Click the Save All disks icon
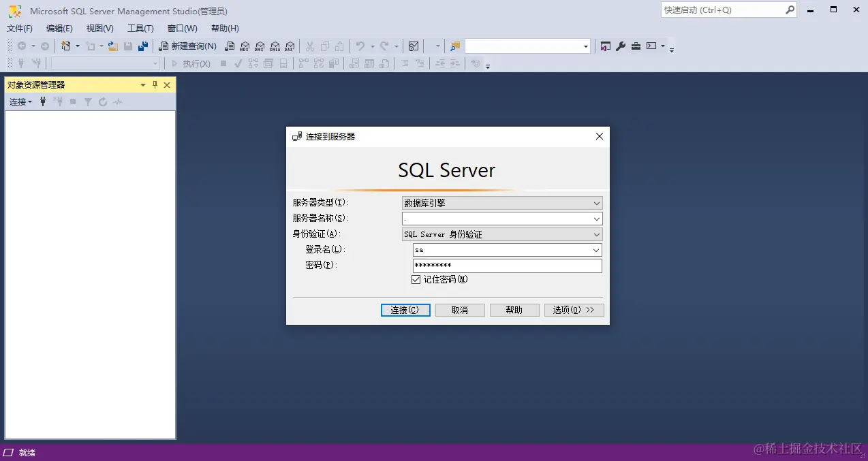Viewport: 868px width, 461px height. pos(143,46)
